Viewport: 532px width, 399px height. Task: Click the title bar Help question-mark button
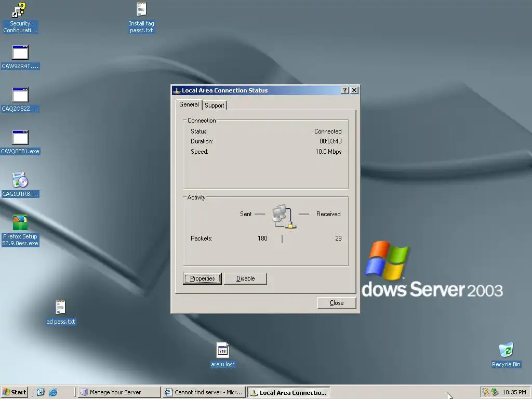click(x=345, y=90)
